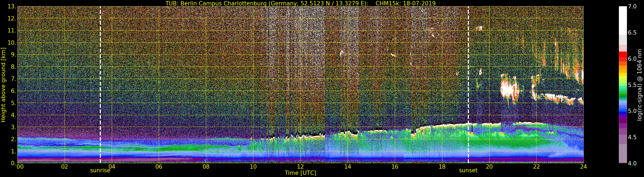
Task: Click the colorbar tick value 4.5
Action: (632, 137)
